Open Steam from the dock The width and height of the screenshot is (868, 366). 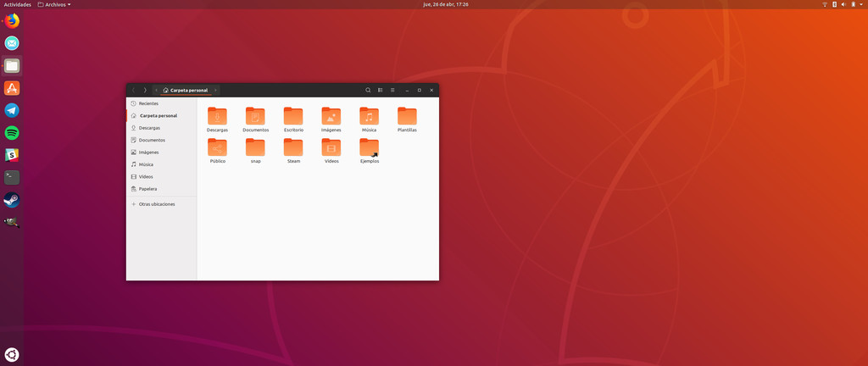tap(12, 200)
